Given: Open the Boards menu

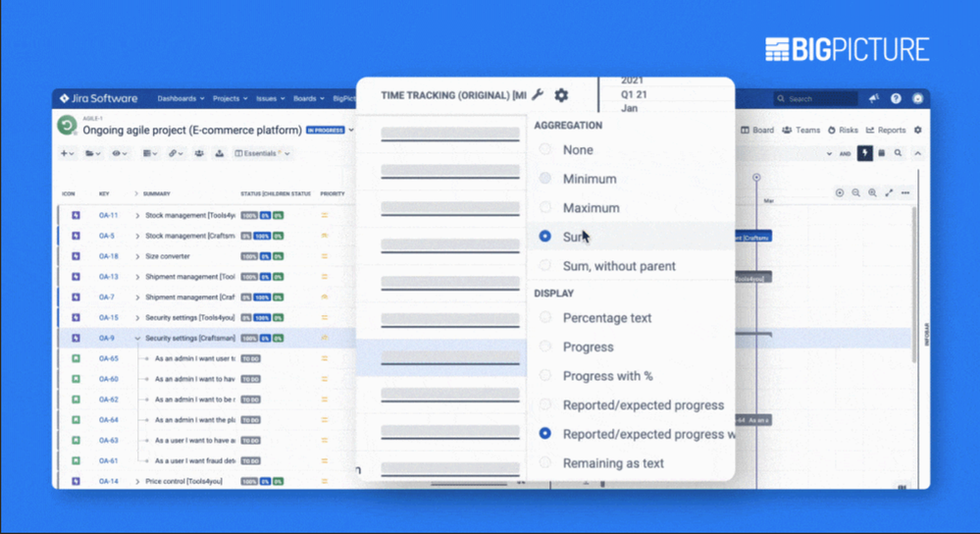Looking at the screenshot, I should coord(309,98).
